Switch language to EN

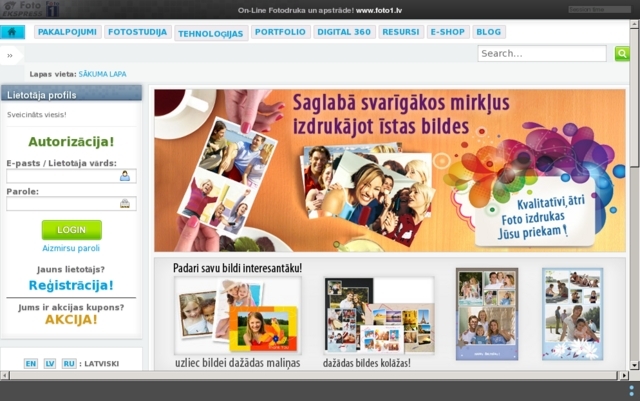tap(31, 363)
